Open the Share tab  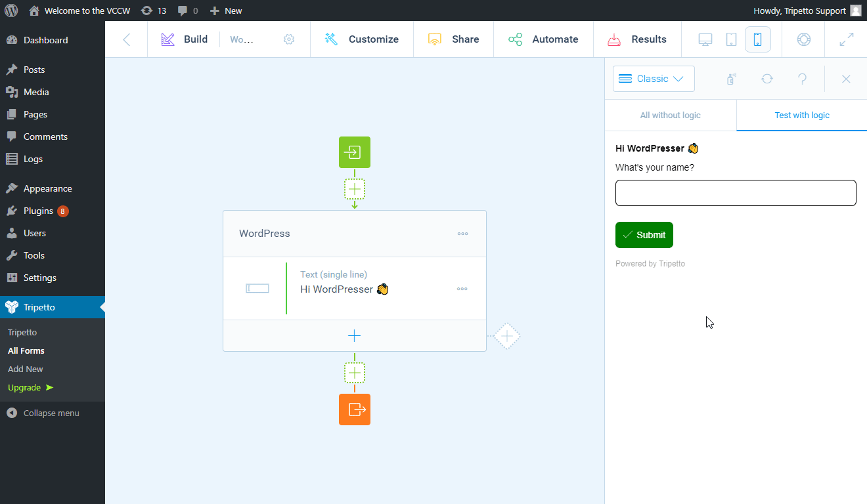click(x=453, y=39)
